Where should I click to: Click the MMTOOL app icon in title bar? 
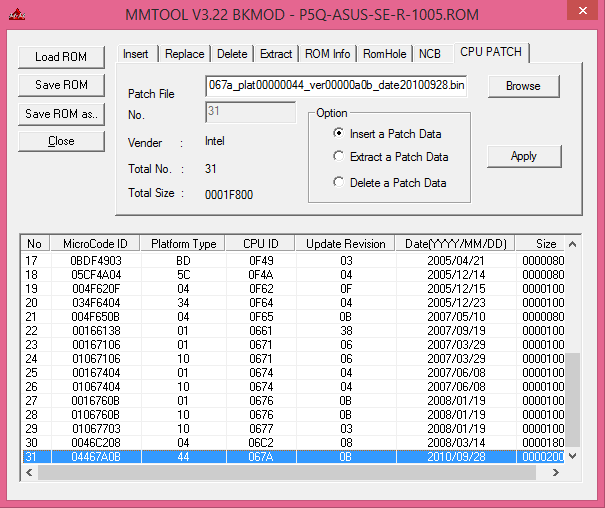point(17,15)
